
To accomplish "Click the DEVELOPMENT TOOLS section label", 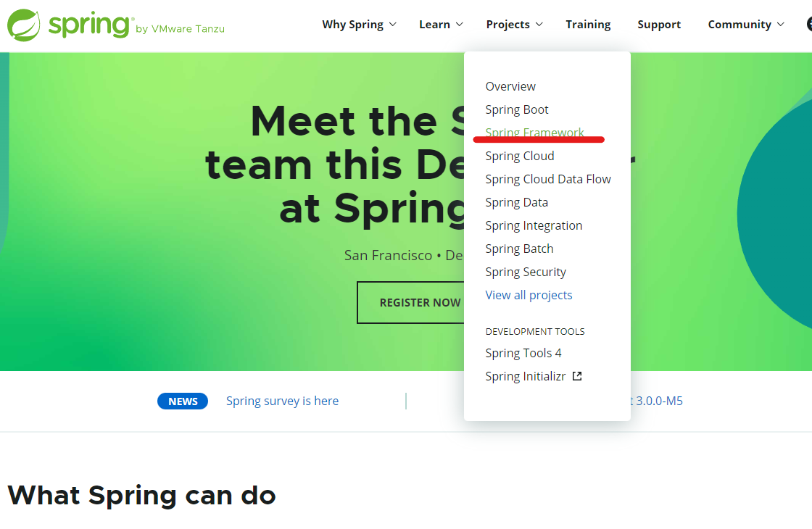I will (x=535, y=332).
